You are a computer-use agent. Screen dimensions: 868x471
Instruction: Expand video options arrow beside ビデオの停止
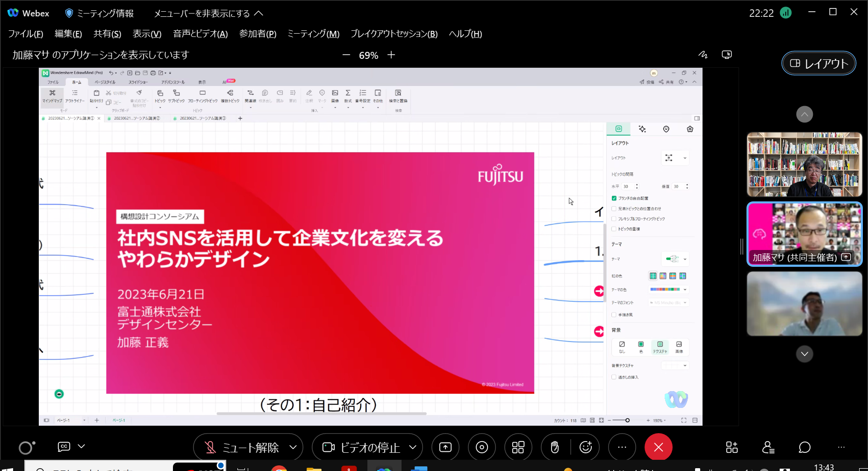413,447
